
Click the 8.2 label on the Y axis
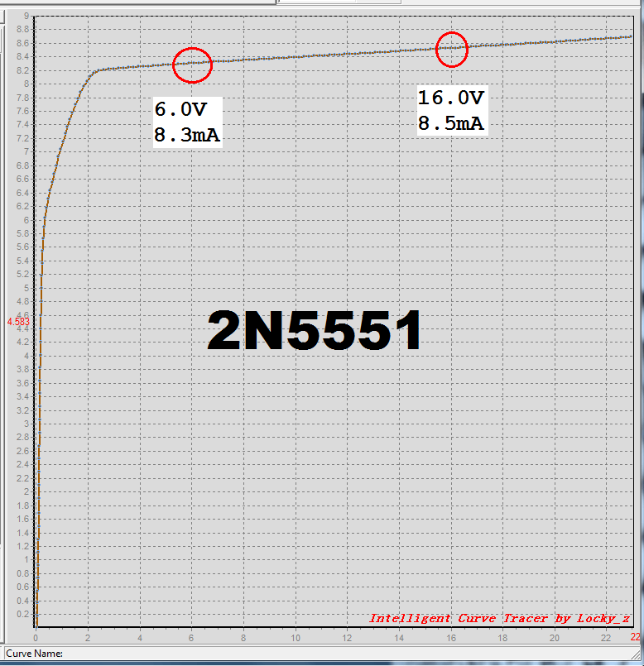pyautogui.click(x=23, y=70)
